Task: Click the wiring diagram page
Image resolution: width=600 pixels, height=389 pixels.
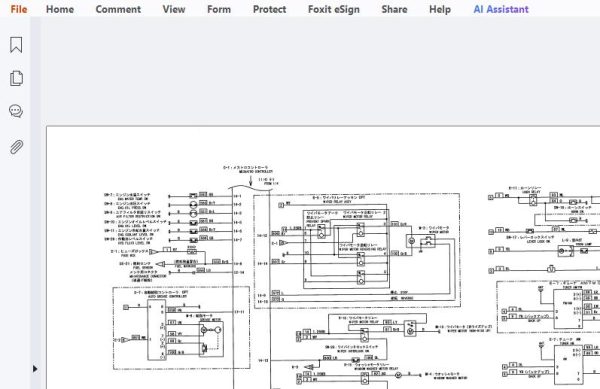Action: pyautogui.click(x=323, y=257)
